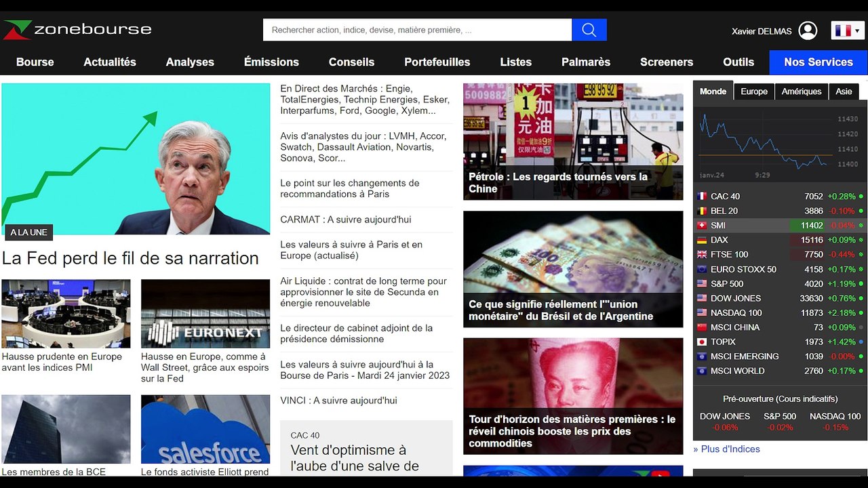Open the Actualités menu
The image size is (868, 488).
[110, 62]
